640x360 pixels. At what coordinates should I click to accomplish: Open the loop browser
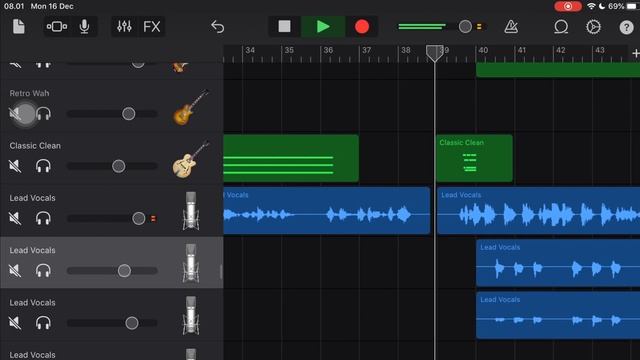pyautogui.click(x=561, y=27)
